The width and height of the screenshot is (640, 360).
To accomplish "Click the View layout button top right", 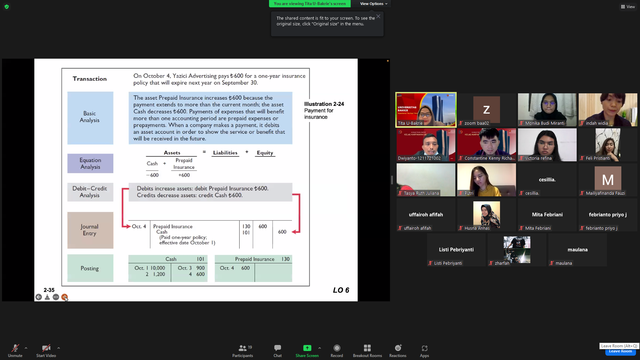I will pyautogui.click(x=628, y=7).
